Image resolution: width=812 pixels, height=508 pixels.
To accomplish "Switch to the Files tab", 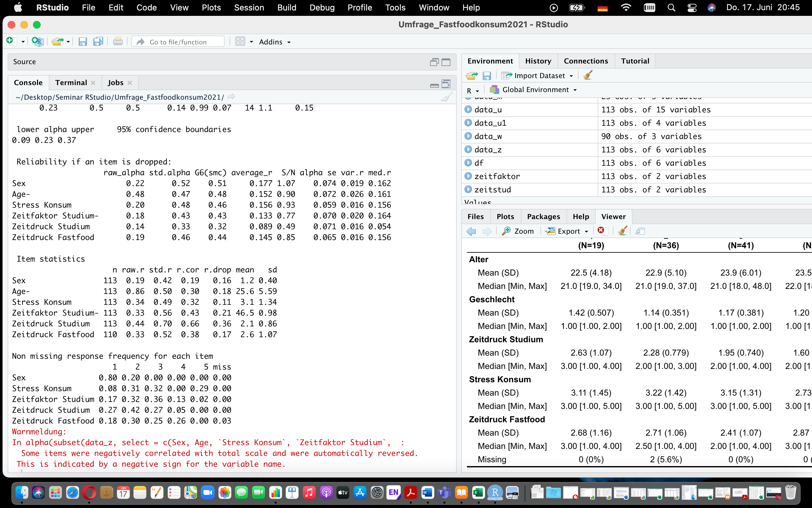I will (475, 216).
